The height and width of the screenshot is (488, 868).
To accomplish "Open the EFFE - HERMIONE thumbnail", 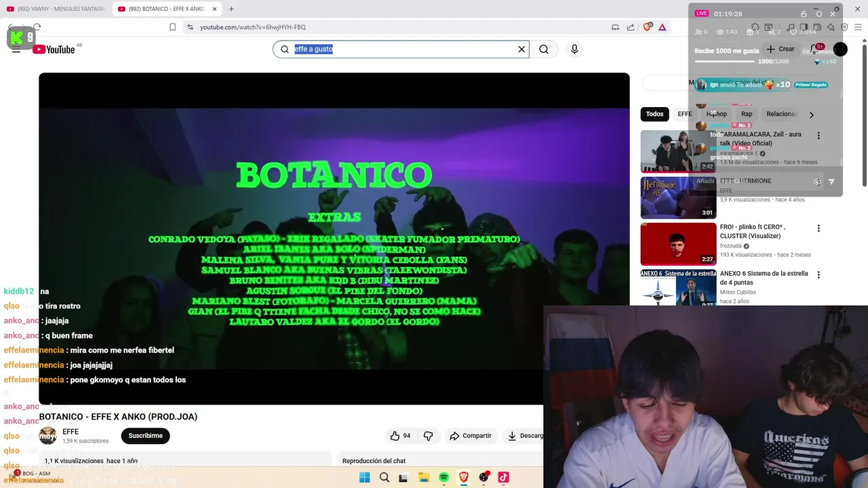I will (678, 198).
